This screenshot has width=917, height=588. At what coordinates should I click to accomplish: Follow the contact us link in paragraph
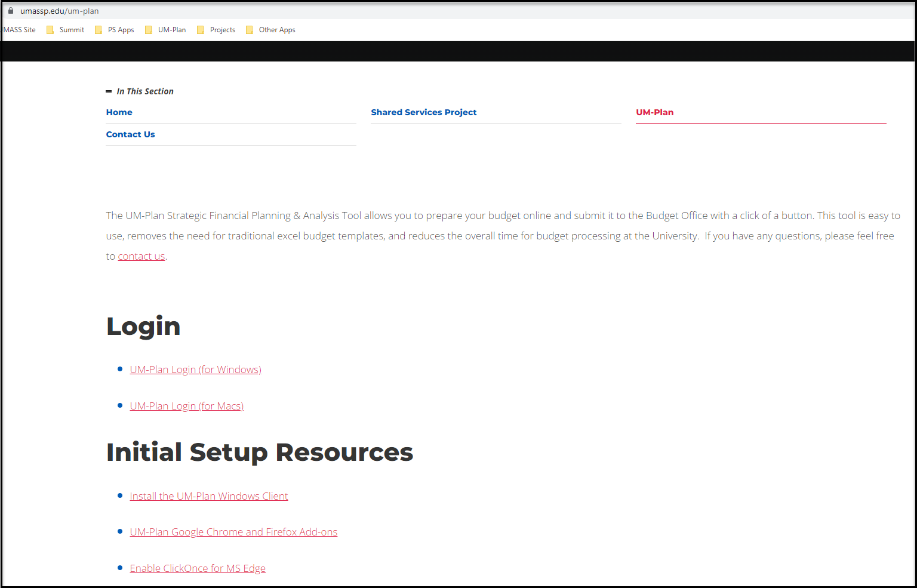tap(141, 256)
